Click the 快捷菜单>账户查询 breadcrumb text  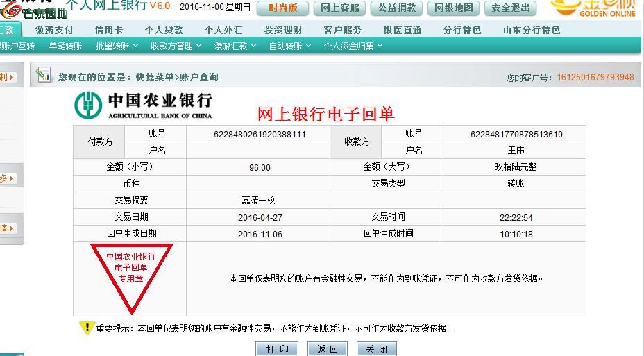coord(177,77)
